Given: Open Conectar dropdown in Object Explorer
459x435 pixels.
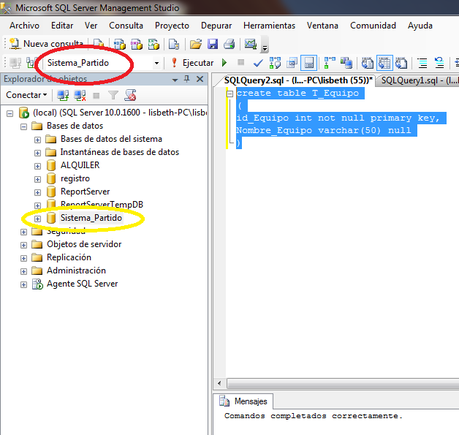Looking at the screenshot, I should click(x=26, y=95).
